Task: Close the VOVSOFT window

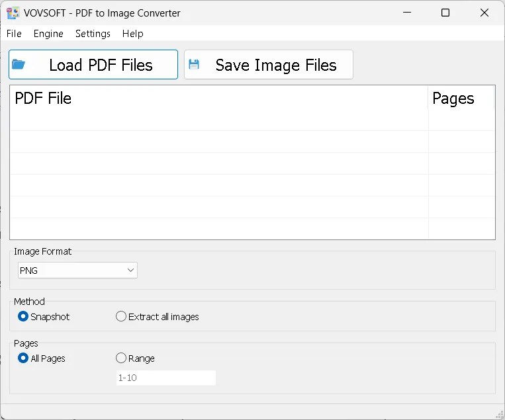Action: (484, 13)
